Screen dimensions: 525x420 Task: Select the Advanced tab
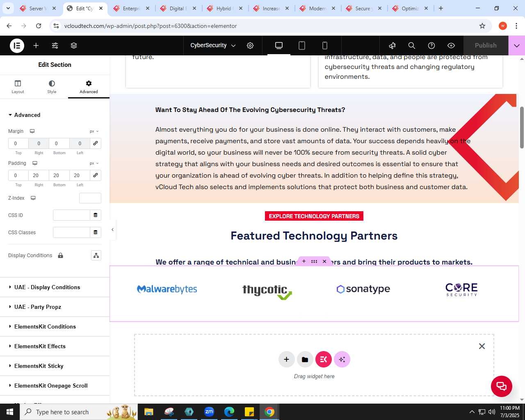click(x=89, y=87)
